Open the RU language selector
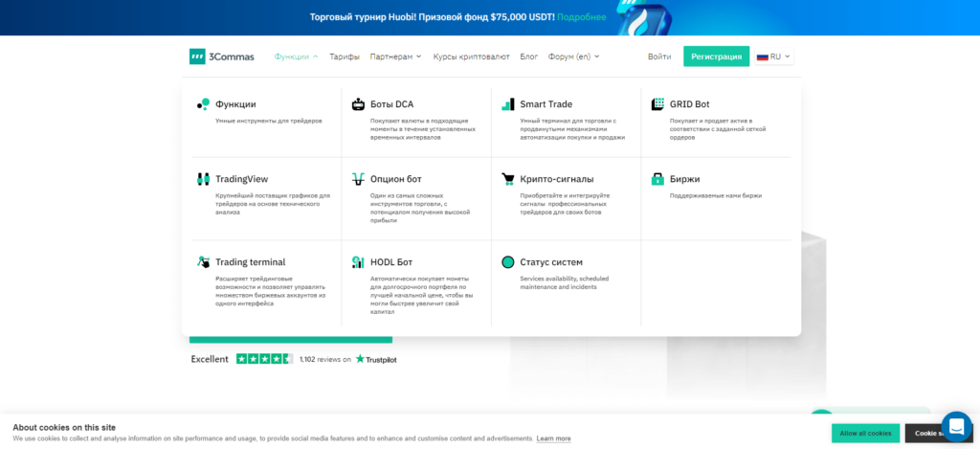The image size is (980, 449). pyautogui.click(x=774, y=56)
